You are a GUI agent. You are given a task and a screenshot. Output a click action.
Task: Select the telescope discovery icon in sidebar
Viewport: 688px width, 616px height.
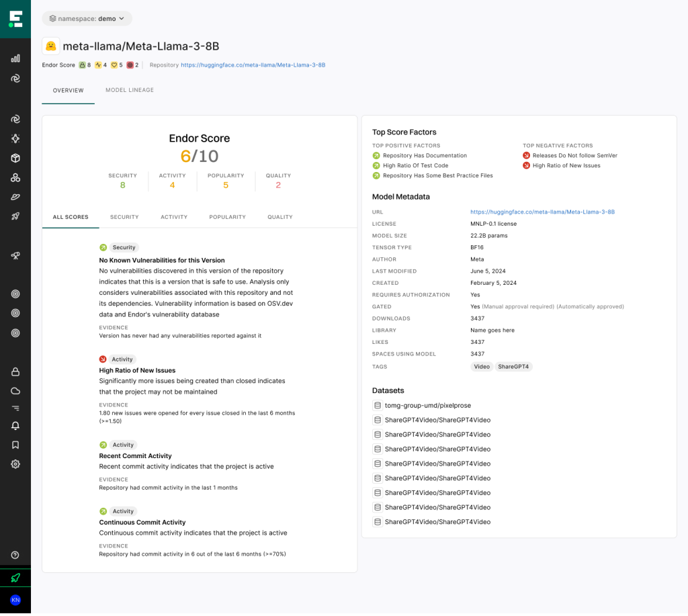(x=15, y=255)
